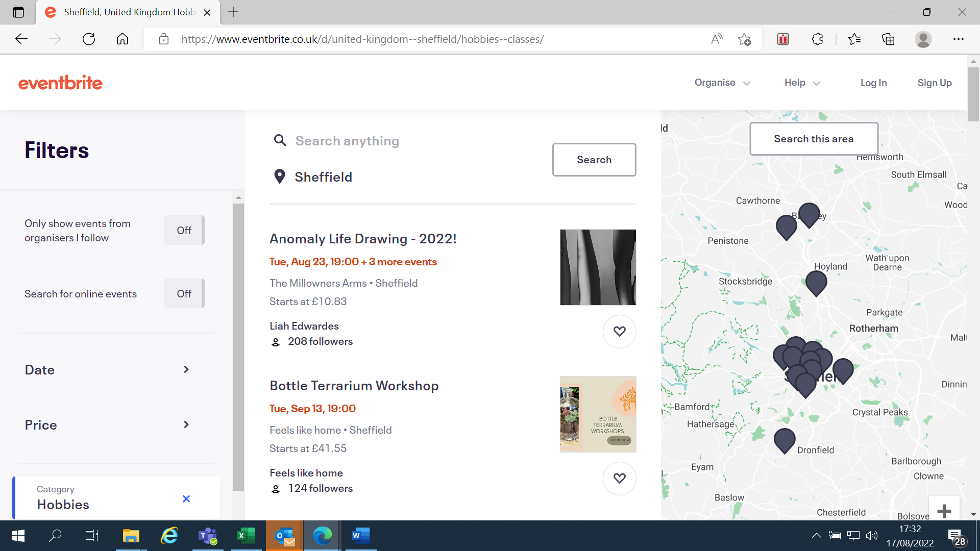Click the Eventbrite home logo icon
Screen dimensions: 980x551
click(x=61, y=83)
